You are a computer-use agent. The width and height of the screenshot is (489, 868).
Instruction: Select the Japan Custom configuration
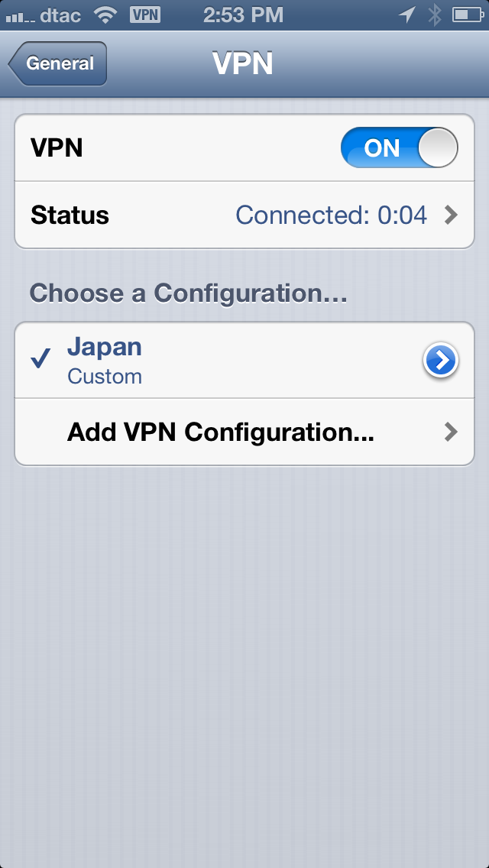pyautogui.click(x=244, y=361)
